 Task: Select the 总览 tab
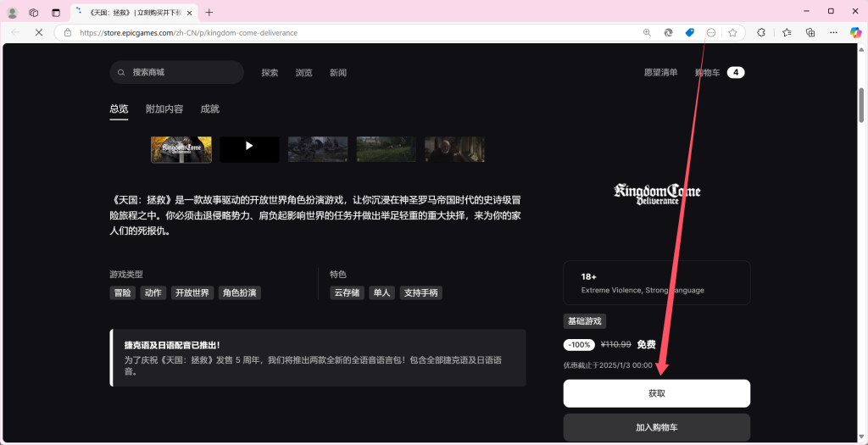[119, 109]
